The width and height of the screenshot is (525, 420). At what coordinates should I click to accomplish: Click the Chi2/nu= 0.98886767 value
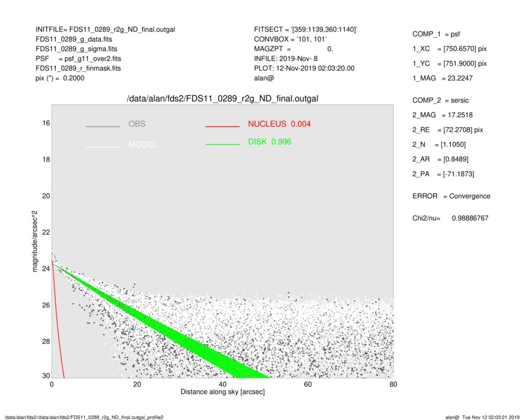point(450,218)
